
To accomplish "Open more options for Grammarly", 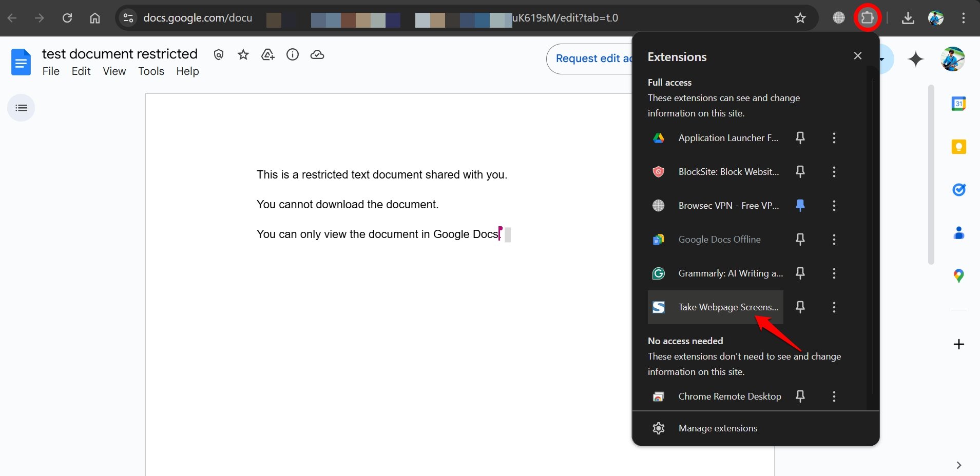I will [834, 273].
